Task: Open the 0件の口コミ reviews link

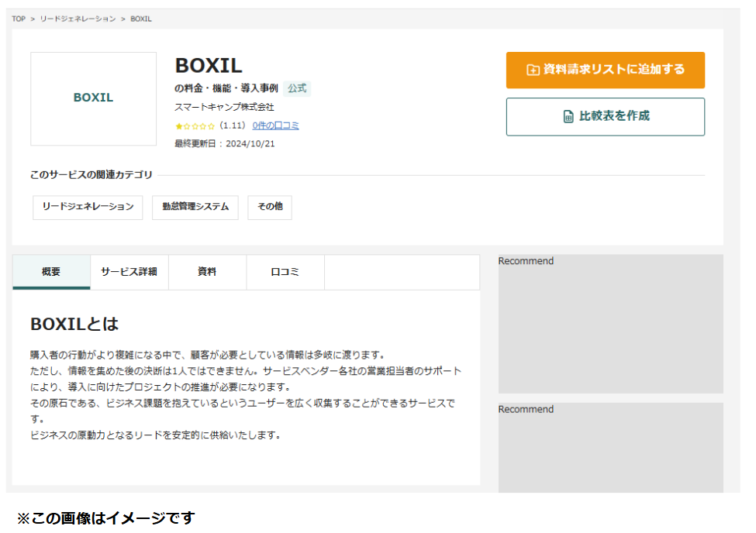Action: coord(275,126)
